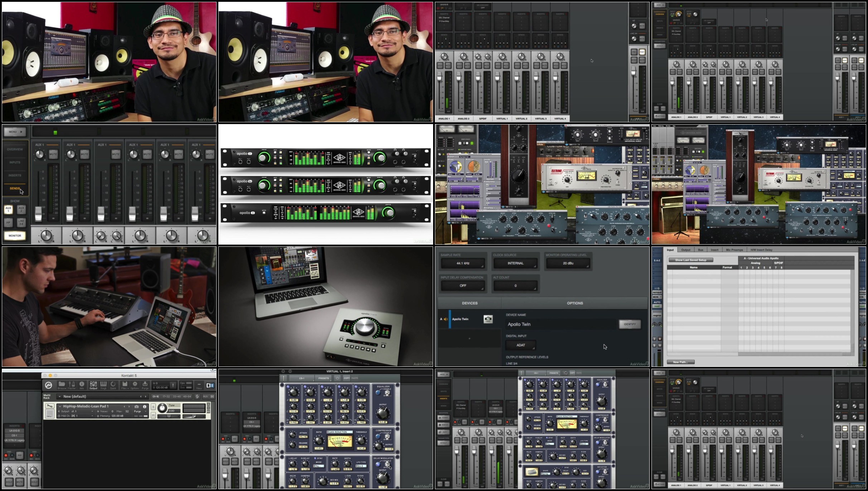This screenshot has width=868, height=491.
Task: Open Kontakt Options gear icon
Action: (x=135, y=385)
